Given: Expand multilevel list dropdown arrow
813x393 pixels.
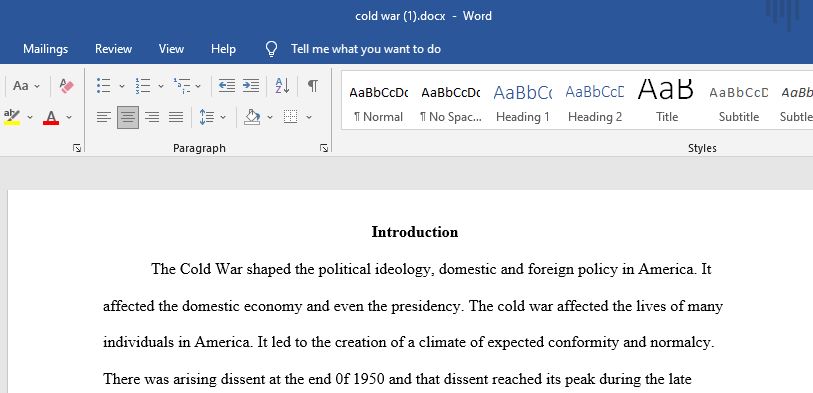Looking at the screenshot, I should 198,86.
